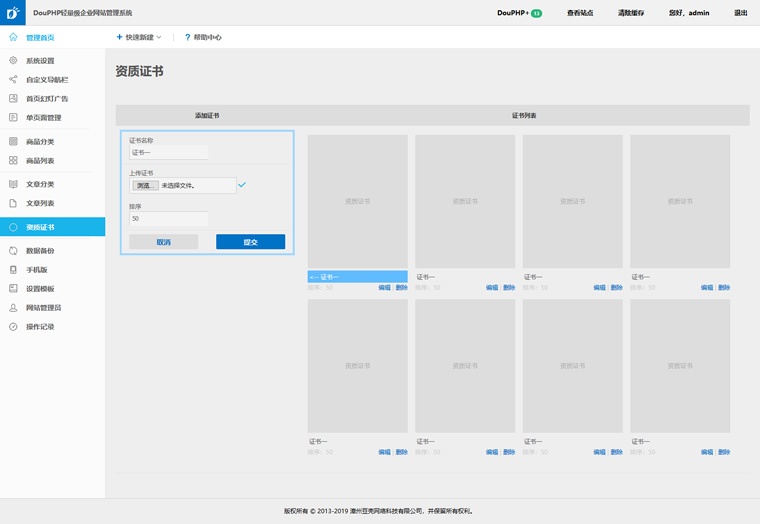Select 文章列表 in the sidebar
Image resolution: width=760 pixels, height=524 pixels.
[x=40, y=203]
